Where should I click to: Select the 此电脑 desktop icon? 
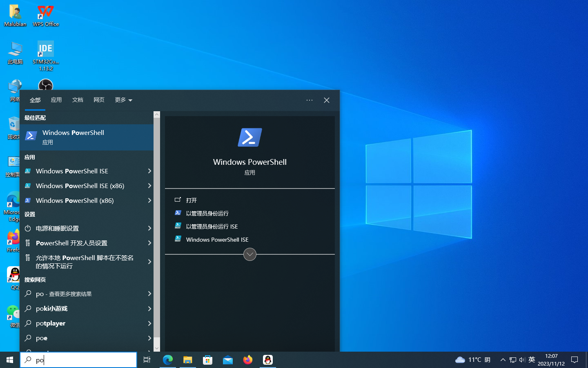(x=15, y=53)
